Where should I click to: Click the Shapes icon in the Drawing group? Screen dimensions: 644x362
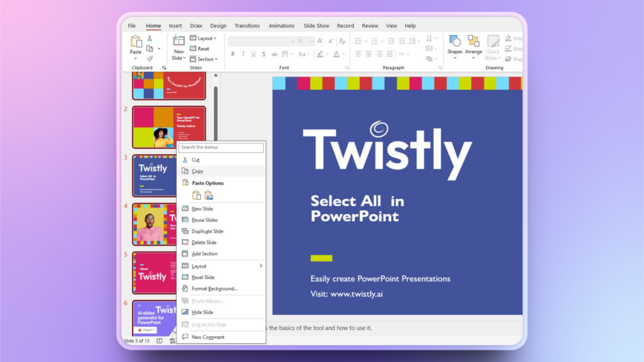pos(455,41)
